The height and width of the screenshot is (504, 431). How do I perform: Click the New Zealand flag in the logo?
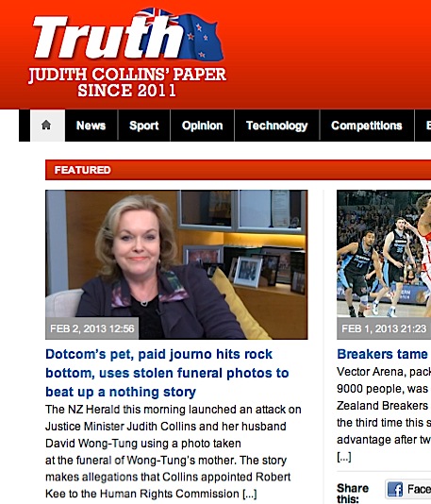point(192,35)
